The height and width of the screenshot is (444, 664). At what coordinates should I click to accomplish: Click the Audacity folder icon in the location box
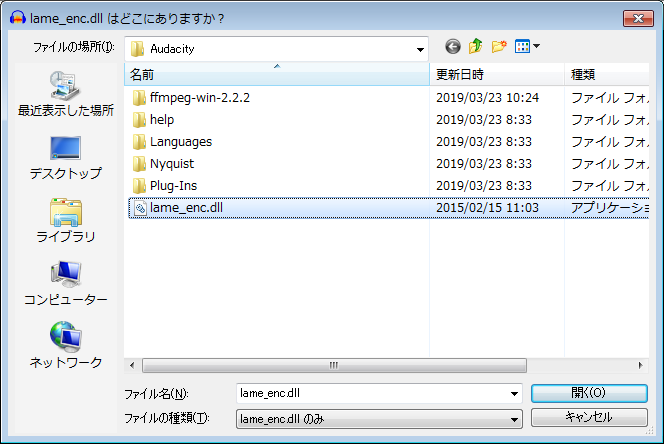(137, 49)
